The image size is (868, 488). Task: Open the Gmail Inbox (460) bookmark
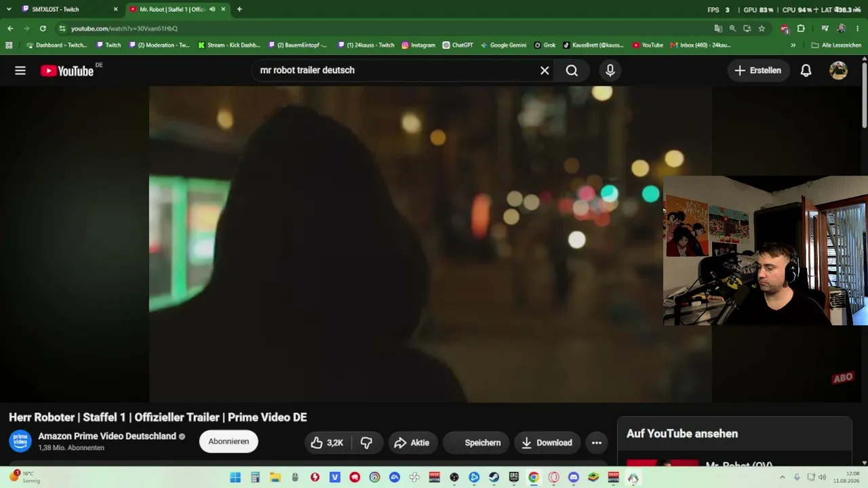click(701, 45)
